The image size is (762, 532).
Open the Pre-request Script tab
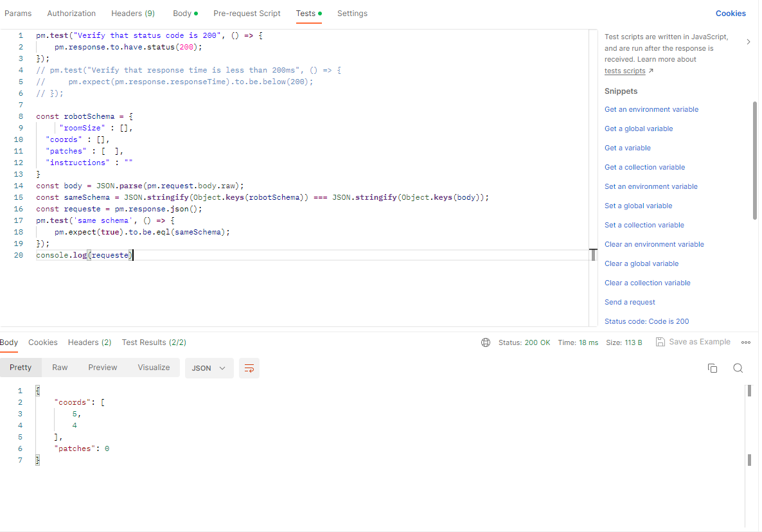click(x=247, y=13)
